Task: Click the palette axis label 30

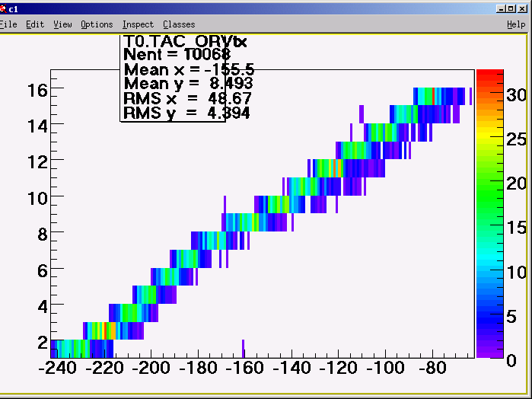Action: [x=516, y=94]
